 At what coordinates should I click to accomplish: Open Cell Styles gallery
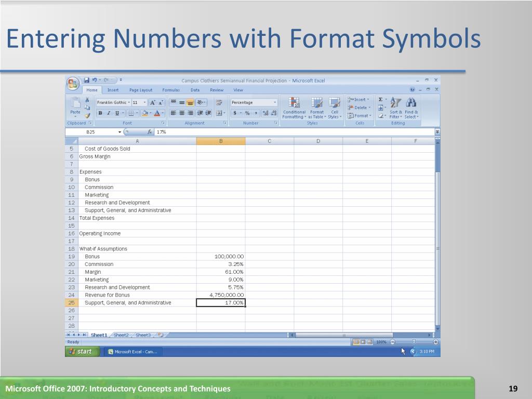pyautogui.click(x=335, y=108)
